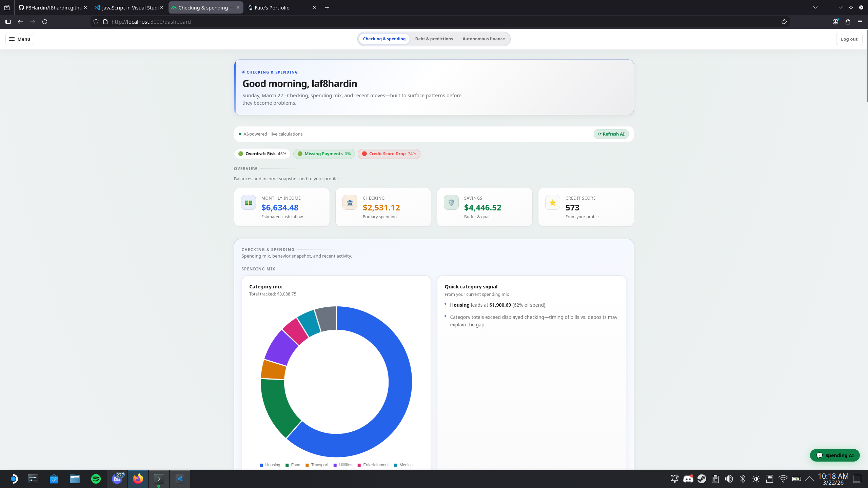This screenshot has width=868, height=488.
Task: Expand the list all tabs chevron
Action: point(815,7)
